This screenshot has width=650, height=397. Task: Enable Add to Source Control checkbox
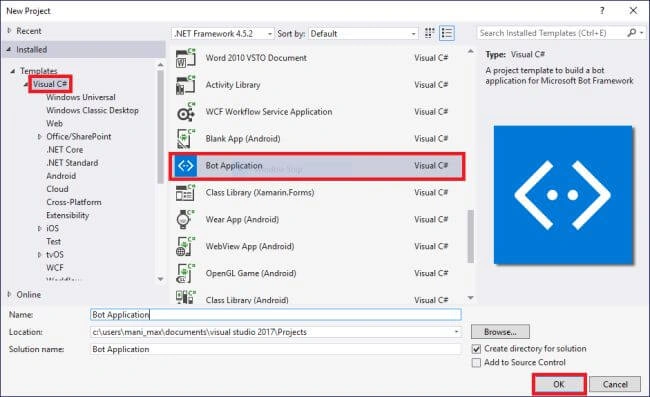[x=476, y=363]
